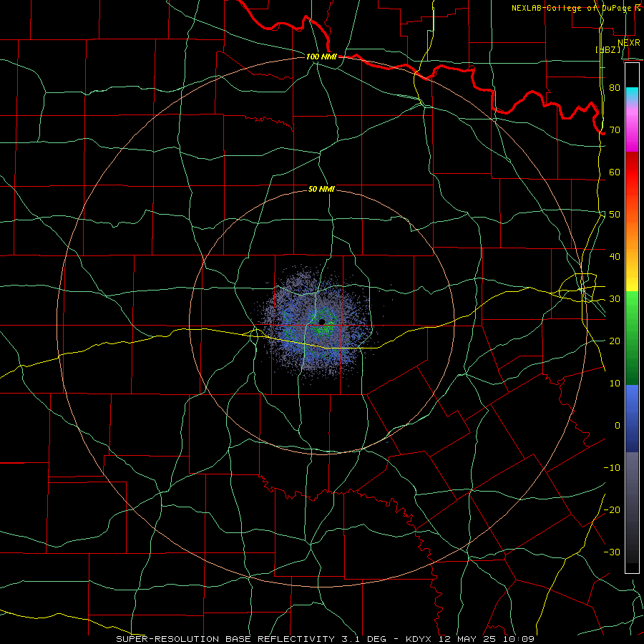This screenshot has width=644, height=644.
Task: Click the -20 dBZ scale label
Action: (x=612, y=509)
